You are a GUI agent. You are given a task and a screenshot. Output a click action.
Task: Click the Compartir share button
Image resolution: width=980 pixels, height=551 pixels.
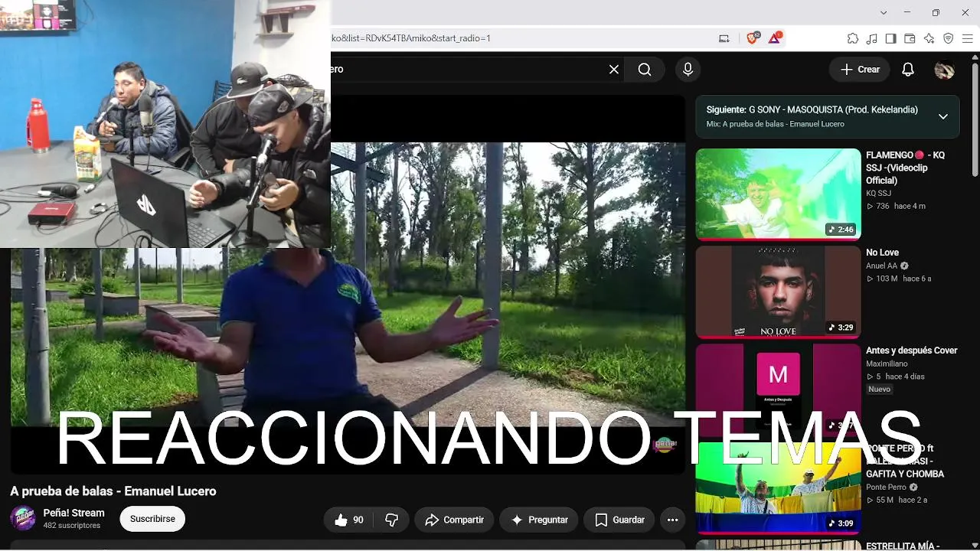[455, 520]
